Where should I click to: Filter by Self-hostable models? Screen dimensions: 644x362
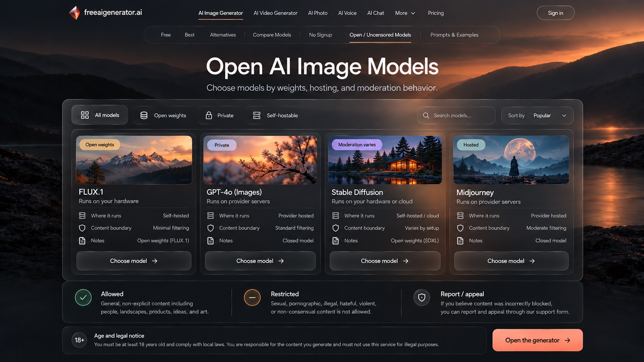275,115
